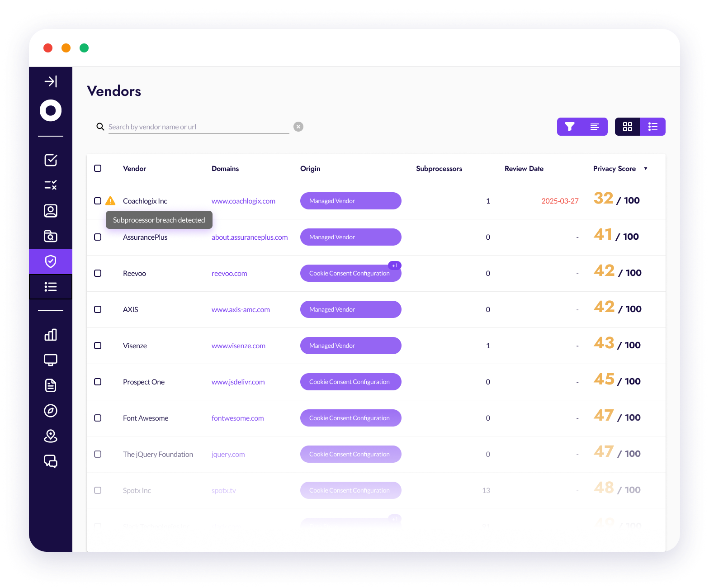Open the checklist with X sidebar icon
This screenshot has width=709, height=588.
[x=51, y=185]
